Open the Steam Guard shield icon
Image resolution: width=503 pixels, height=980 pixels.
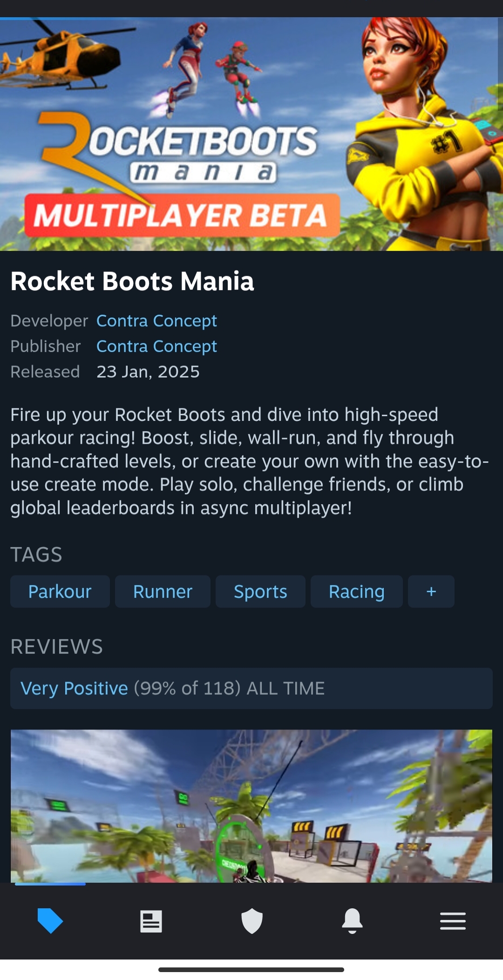tap(251, 921)
